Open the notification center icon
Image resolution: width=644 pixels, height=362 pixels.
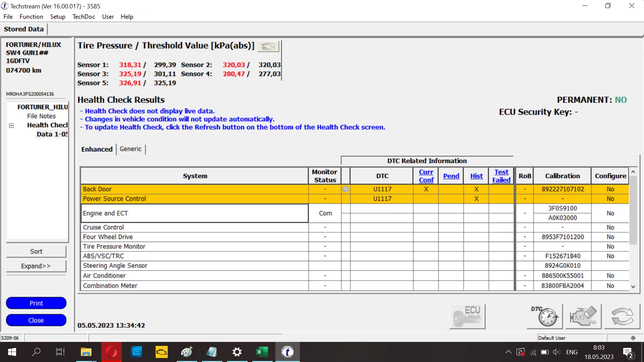[628, 352]
